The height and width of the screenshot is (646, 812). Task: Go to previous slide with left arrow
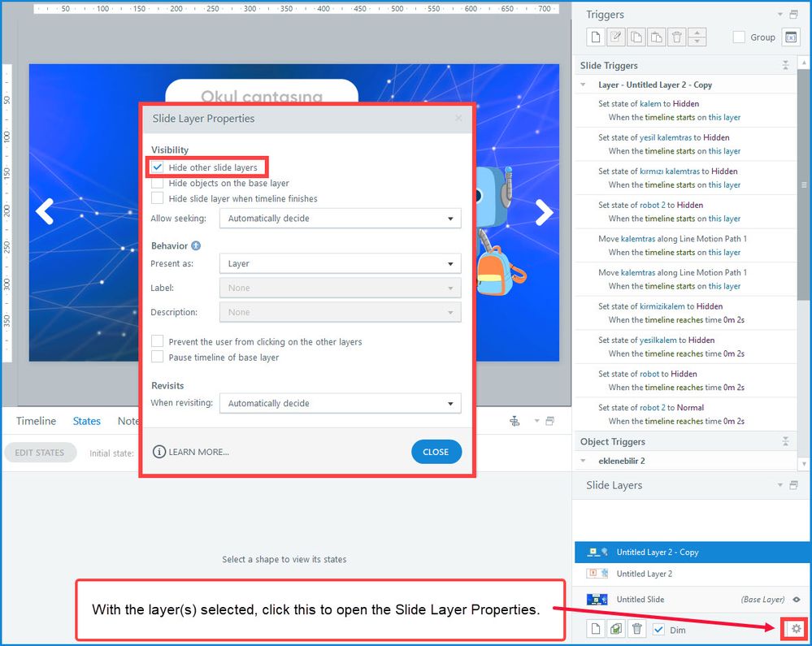point(45,212)
